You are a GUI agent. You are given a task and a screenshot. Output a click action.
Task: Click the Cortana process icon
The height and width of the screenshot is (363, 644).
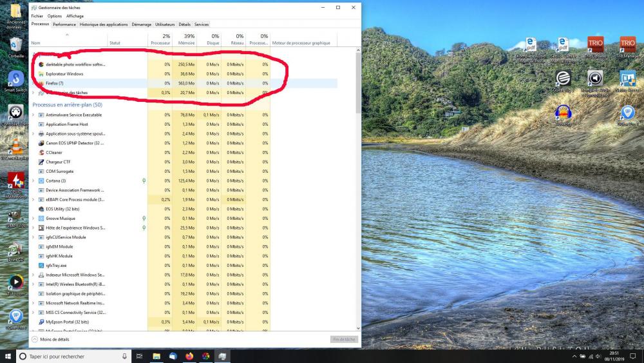41,181
